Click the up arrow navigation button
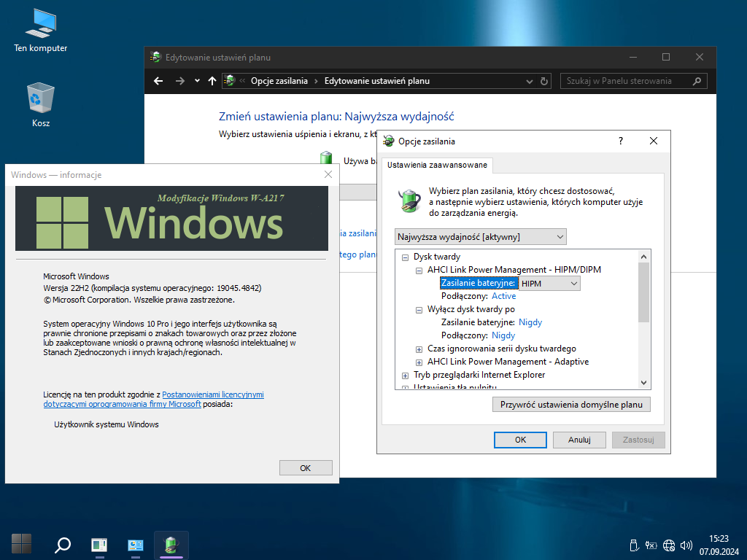747x560 pixels. click(x=212, y=81)
